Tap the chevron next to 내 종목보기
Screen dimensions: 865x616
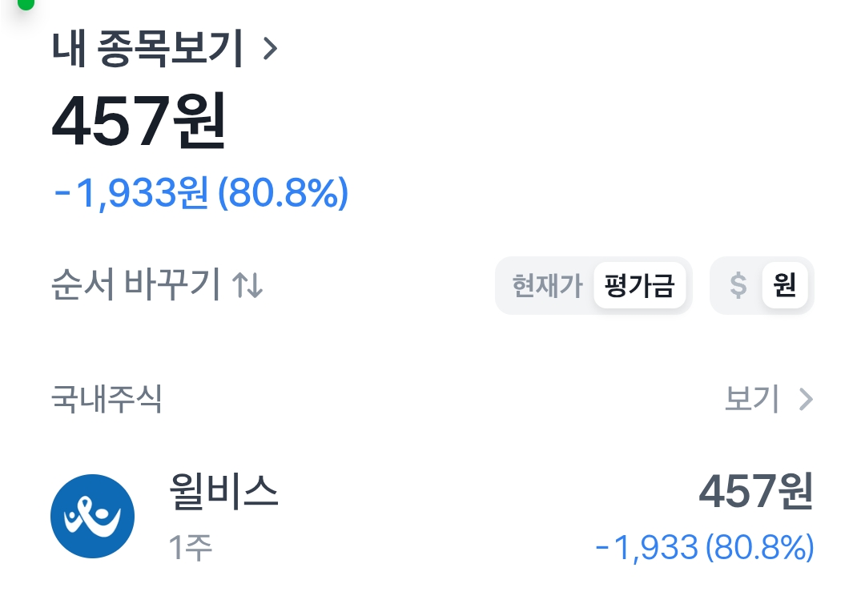pos(270,49)
